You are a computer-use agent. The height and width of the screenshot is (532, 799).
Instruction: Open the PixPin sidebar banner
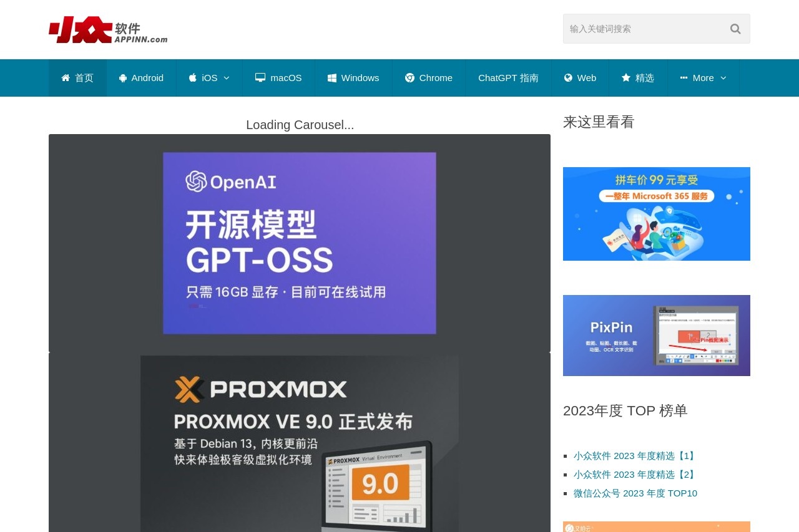(657, 336)
